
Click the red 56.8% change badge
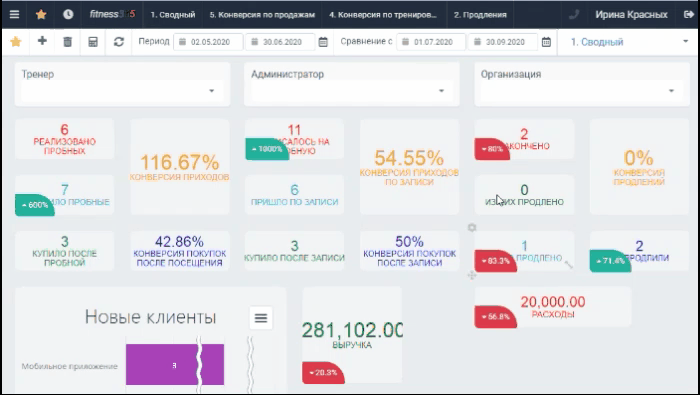496,316
